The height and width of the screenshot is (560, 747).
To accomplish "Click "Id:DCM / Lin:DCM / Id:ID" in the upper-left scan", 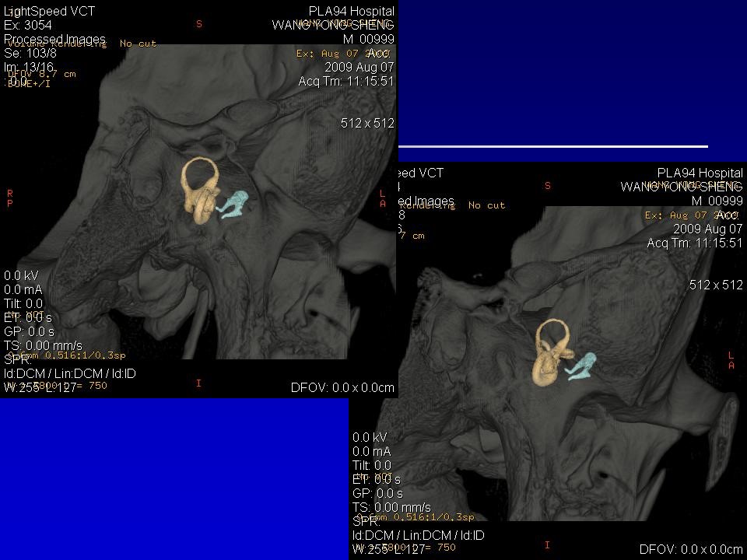I will point(69,373).
